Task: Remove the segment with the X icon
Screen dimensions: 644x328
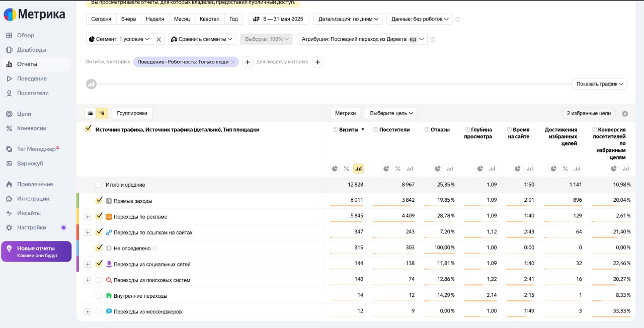Action: coord(158,39)
